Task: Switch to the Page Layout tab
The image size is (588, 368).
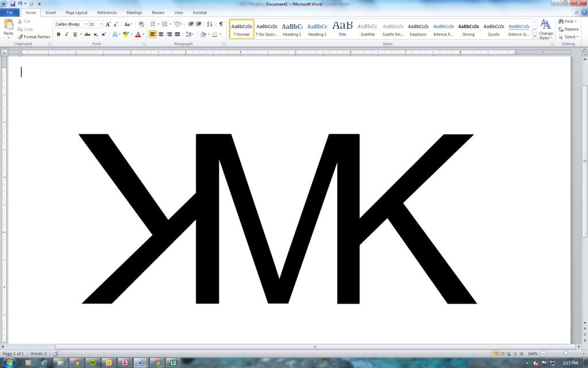Action: click(76, 13)
